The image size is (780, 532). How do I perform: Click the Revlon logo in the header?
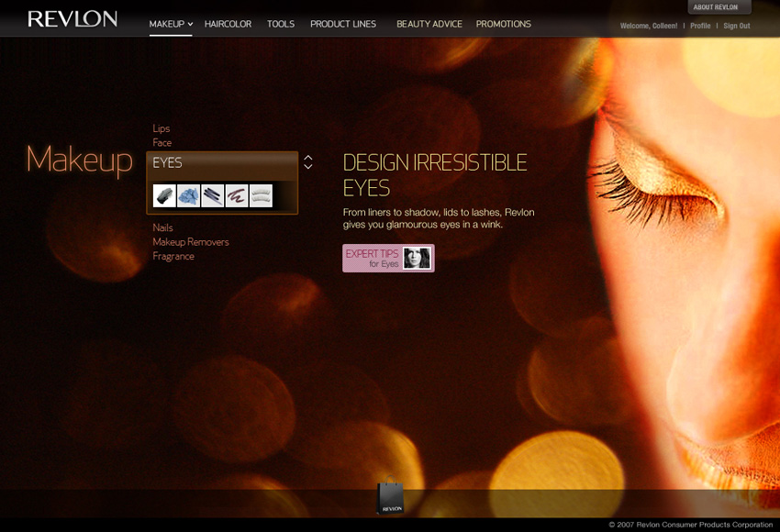(72, 19)
